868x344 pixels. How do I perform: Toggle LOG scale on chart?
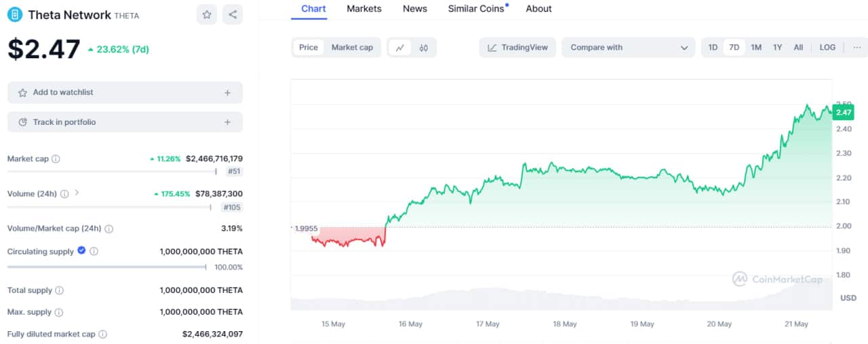click(827, 47)
